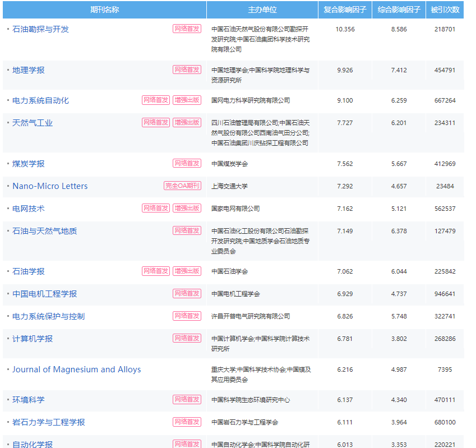Select sponsor text 中国石油学会
The height and width of the screenshot is (448, 476).
click(x=229, y=271)
